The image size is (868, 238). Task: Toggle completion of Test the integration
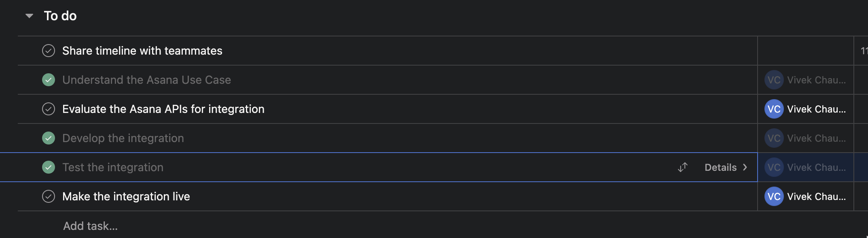tap(49, 167)
